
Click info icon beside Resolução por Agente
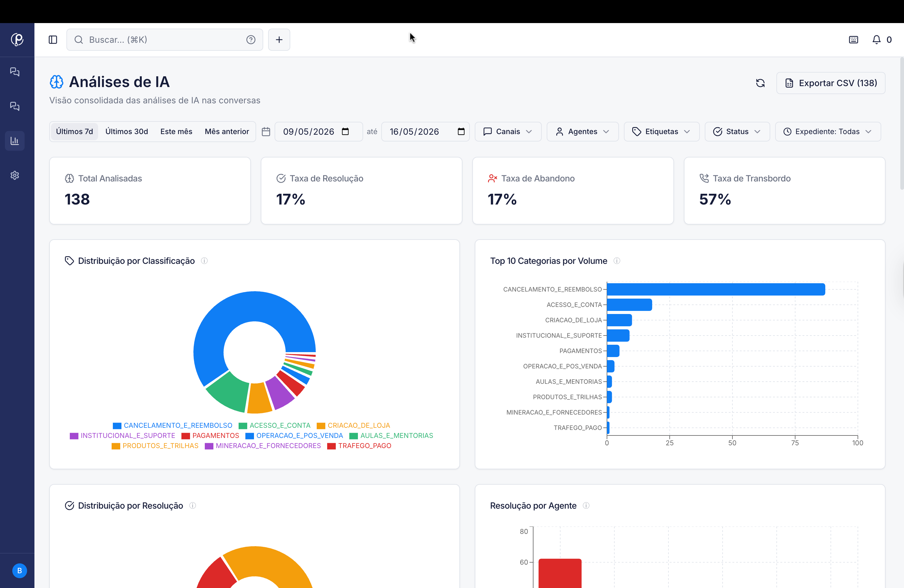[586, 505]
